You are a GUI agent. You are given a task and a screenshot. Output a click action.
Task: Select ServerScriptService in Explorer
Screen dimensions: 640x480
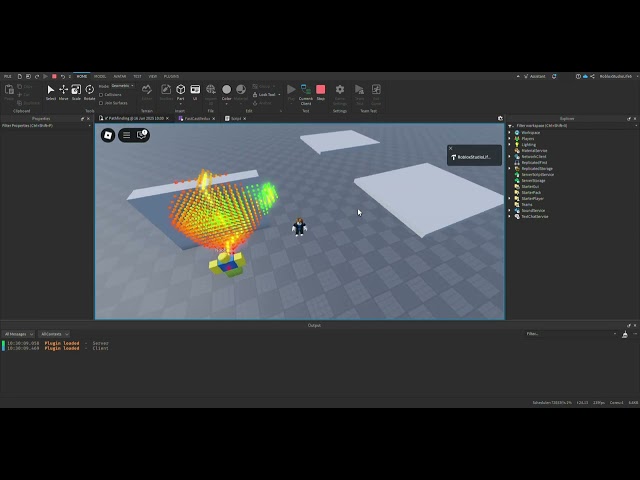[x=538, y=175]
